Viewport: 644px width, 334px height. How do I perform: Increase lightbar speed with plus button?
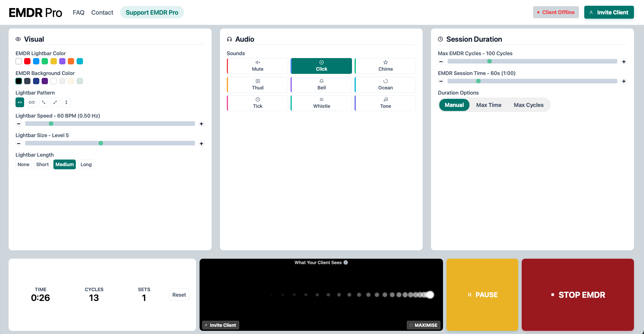[202, 124]
